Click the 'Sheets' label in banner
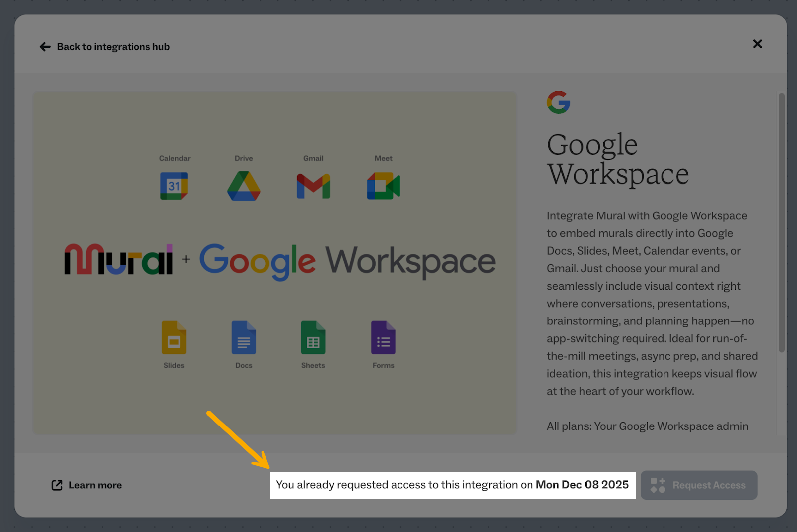This screenshot has height=532, width=797. (x=313, y=365)
